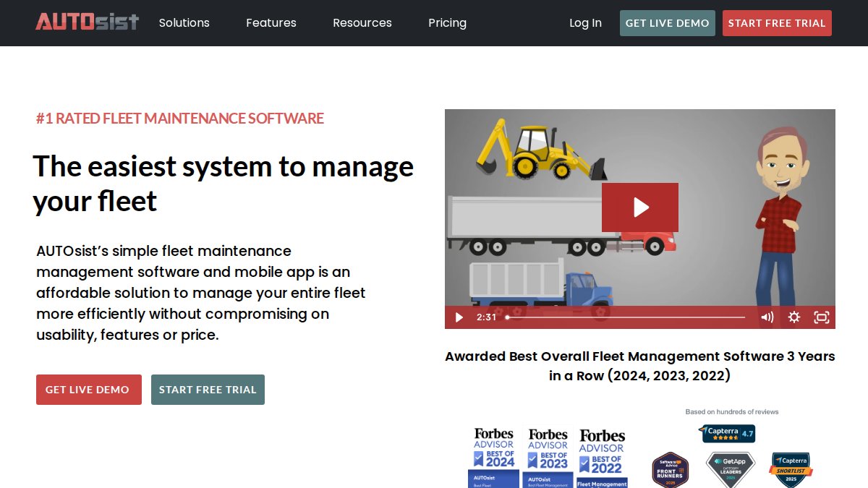Click the 'Awarded Best Overall Fleet Management Software' text

click(x=640, y=366)
